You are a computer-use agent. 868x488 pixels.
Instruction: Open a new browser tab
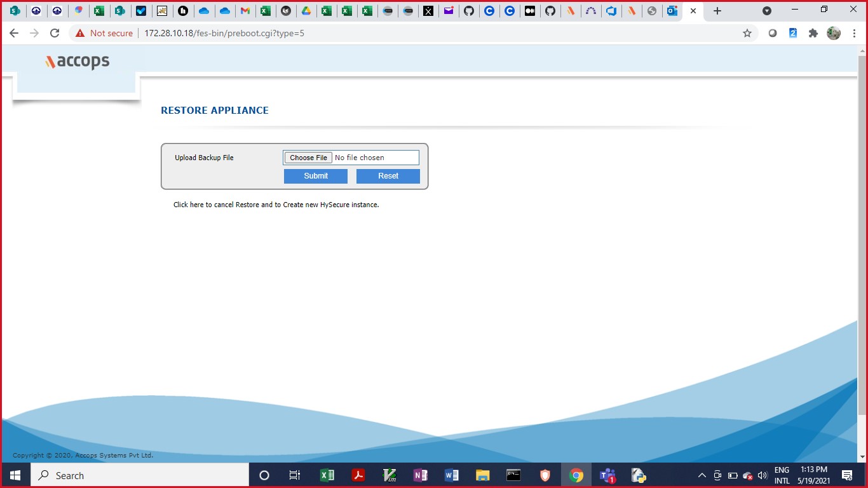pos(717,11)
